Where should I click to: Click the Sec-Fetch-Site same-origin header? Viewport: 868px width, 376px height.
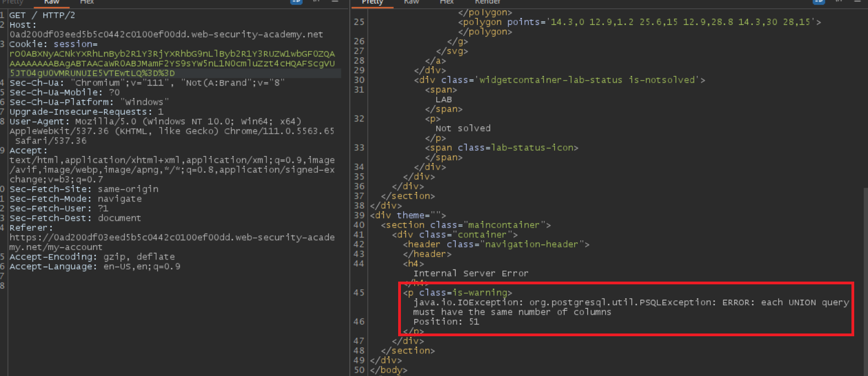(84, 189)
